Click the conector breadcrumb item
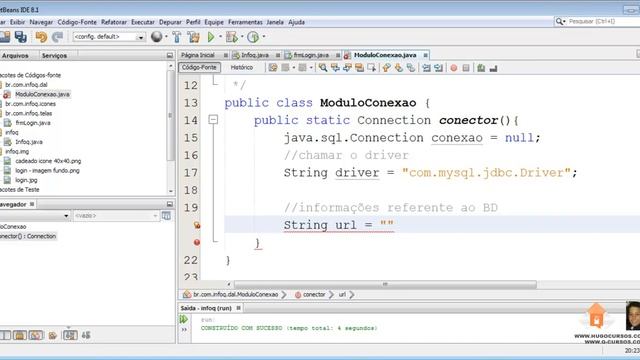The image size is (640, 360). (313, 294)
